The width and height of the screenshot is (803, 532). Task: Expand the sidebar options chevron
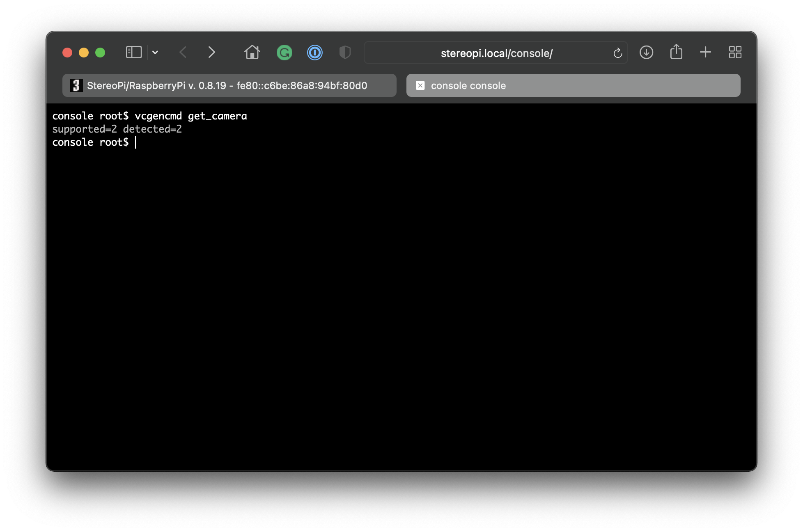(x=155, y=53)
